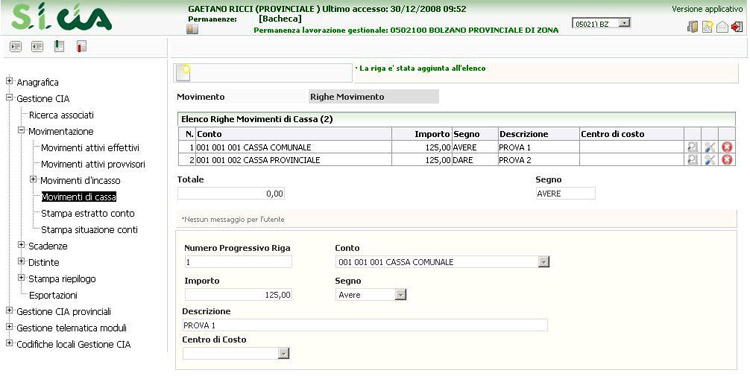This screenshot has width=750, height=376.
Task: Collapse the Movimentazione tree node
Action: (21, 131)
